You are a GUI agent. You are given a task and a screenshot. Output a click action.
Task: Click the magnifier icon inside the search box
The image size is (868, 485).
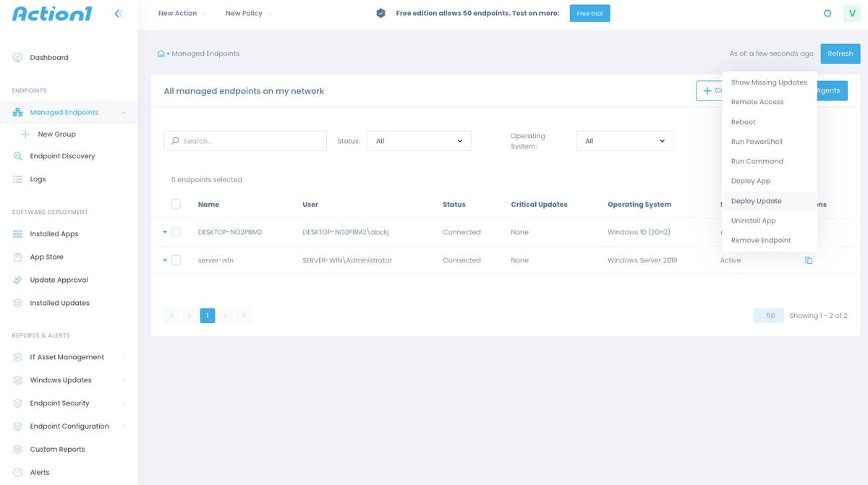coord(175,141)
